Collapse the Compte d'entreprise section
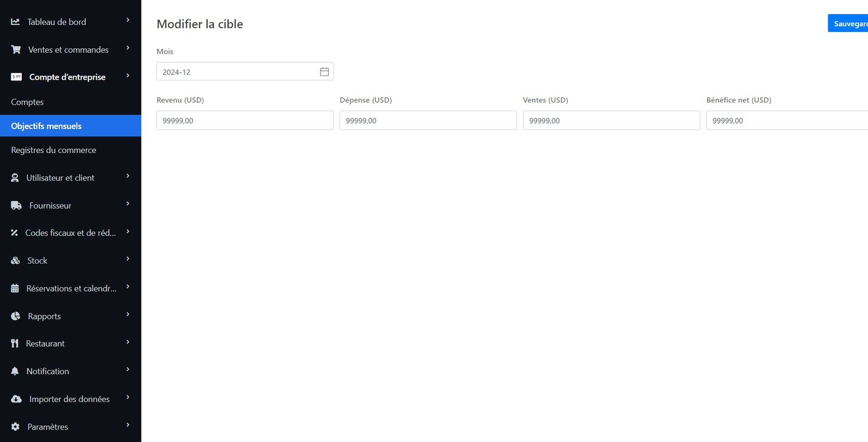Screen dimensions: 868x442 point(128,75)
